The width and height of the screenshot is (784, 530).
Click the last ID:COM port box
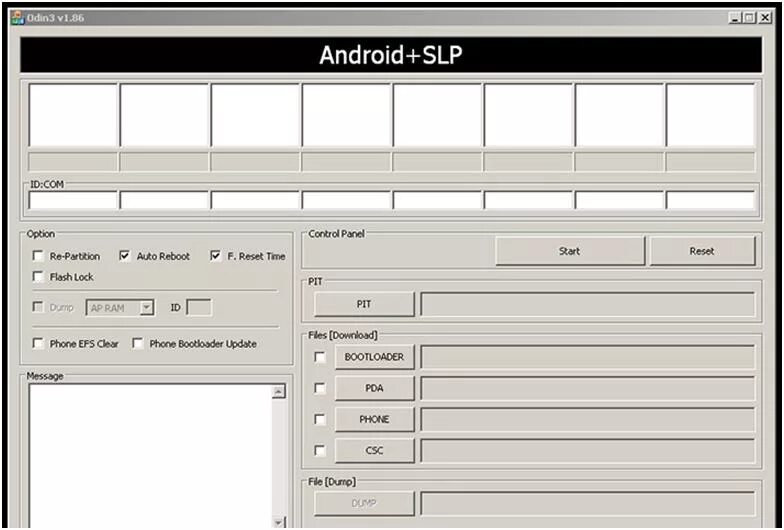pyautogui.click(x=710, y=200)
